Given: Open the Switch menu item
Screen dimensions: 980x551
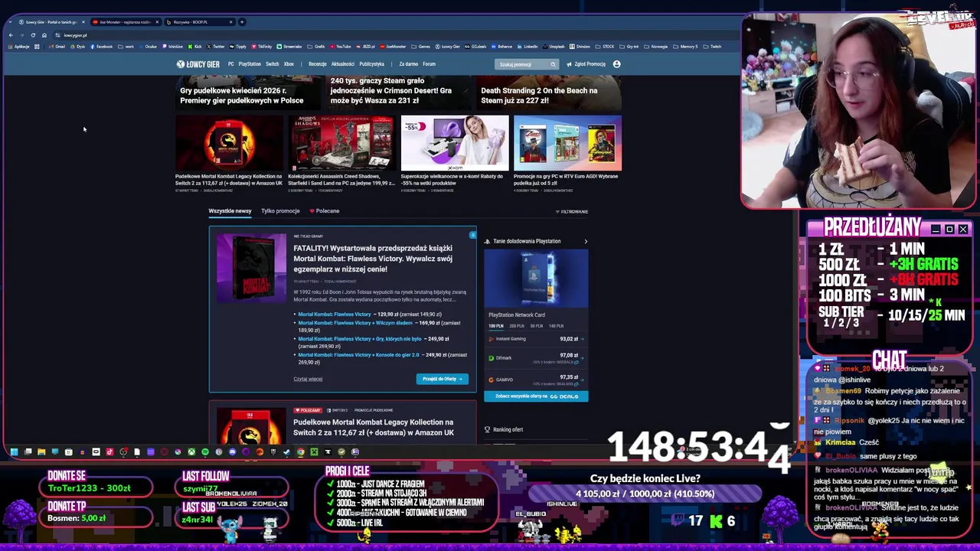Looking at the screenshot, I should coord(272,64).
